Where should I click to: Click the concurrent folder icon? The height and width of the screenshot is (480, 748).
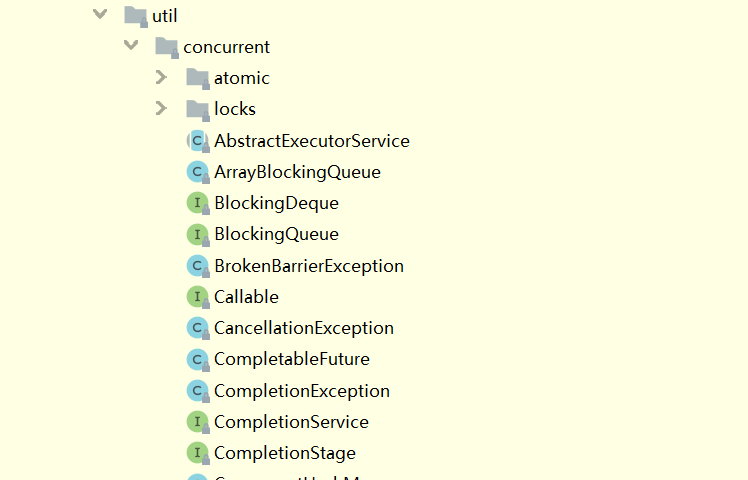[x=167, y=48]
